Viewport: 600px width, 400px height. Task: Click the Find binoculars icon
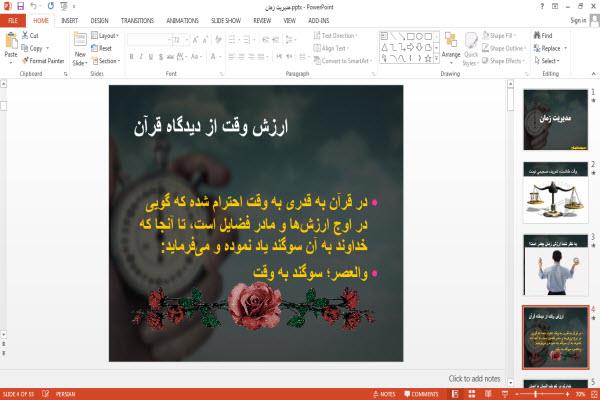point(537,35)
